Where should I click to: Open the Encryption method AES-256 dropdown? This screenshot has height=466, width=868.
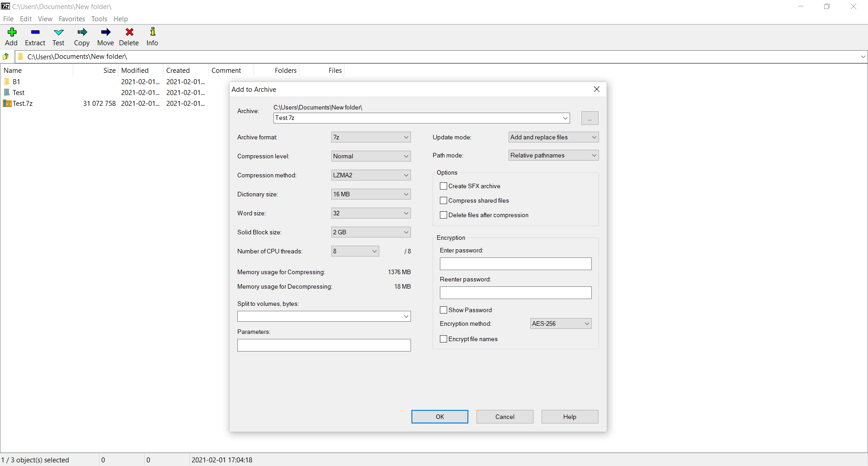click(x=561, y=323)
